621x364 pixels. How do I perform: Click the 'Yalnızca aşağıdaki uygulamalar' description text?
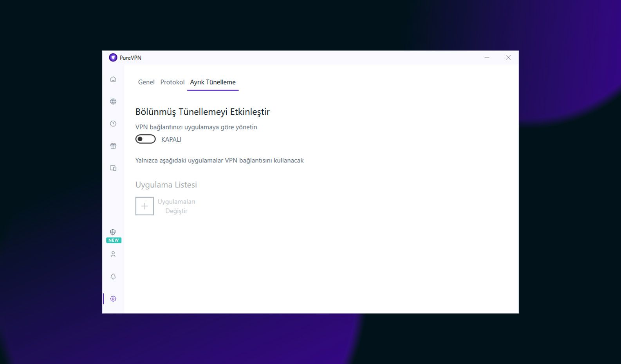pos(219,160)
